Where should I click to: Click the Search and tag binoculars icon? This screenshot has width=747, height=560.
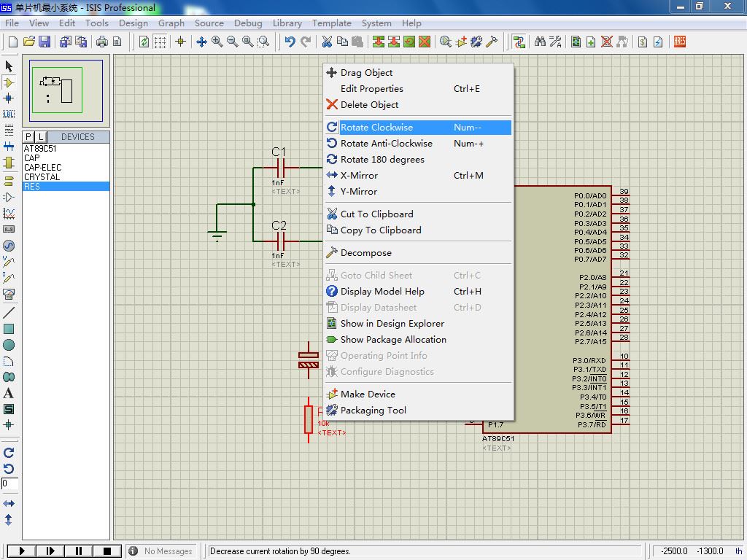pos(540,42)
